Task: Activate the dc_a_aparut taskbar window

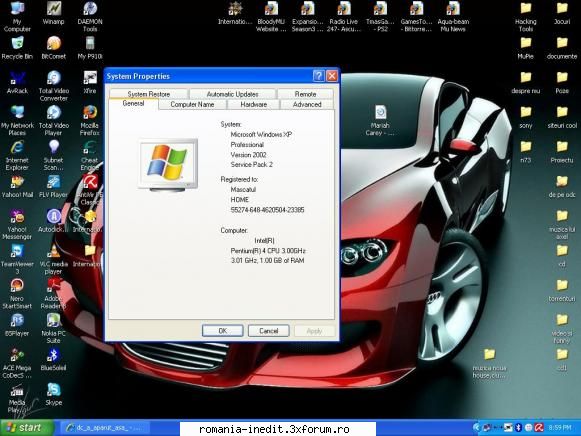Action: click(x=105, y=428)
